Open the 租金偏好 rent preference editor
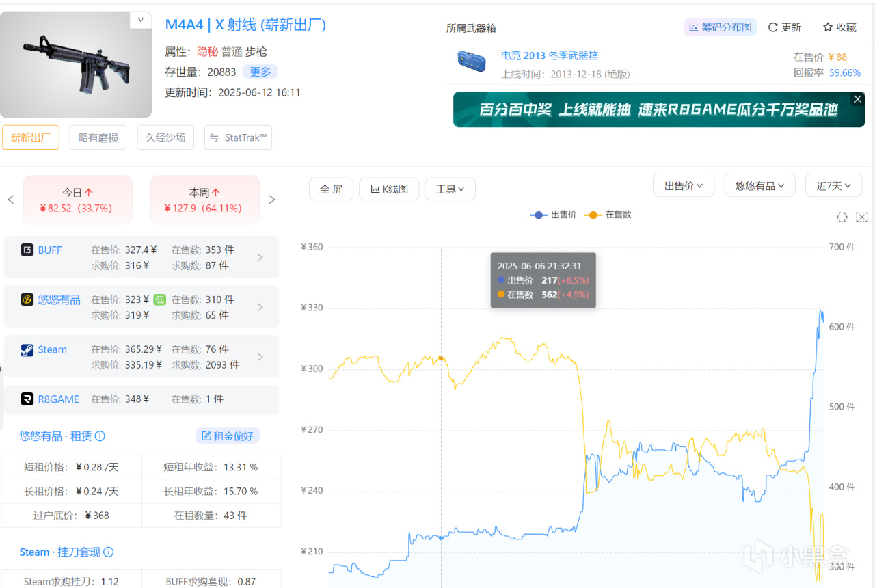The image size is (875, 588). point(228,436)
